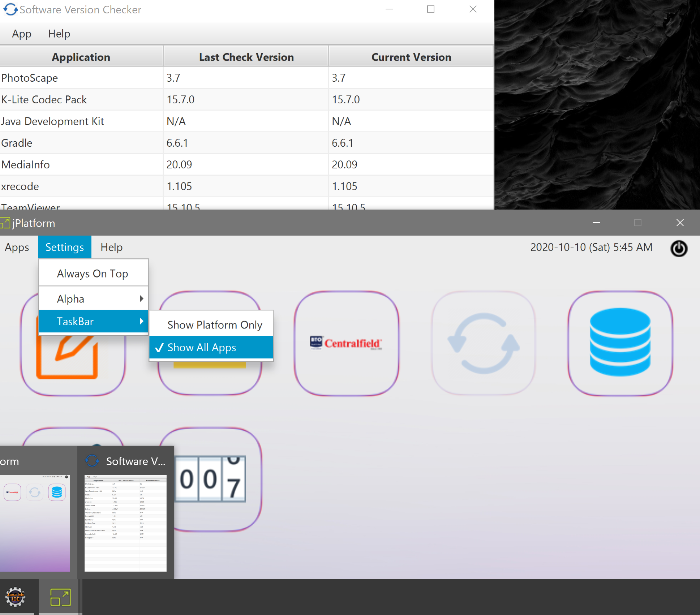This screenshot has height=615, width=700.
Task: Launch the Centralfield app tile
Action: (347, 343)
